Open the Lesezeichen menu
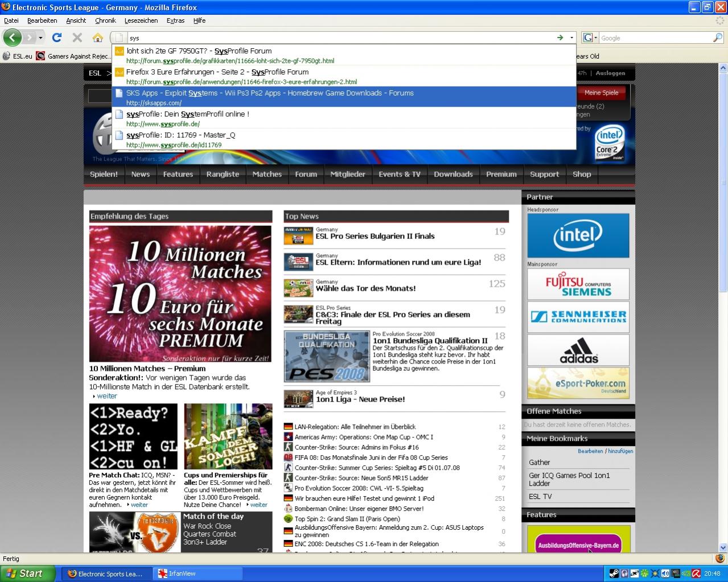 tap(141, 20)
